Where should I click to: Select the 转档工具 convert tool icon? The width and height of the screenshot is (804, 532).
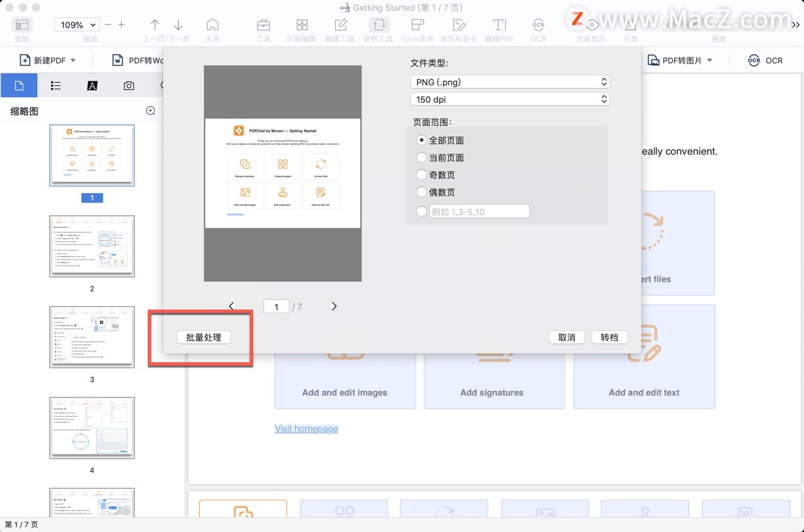pyautogui.click(x=379, y=25)
